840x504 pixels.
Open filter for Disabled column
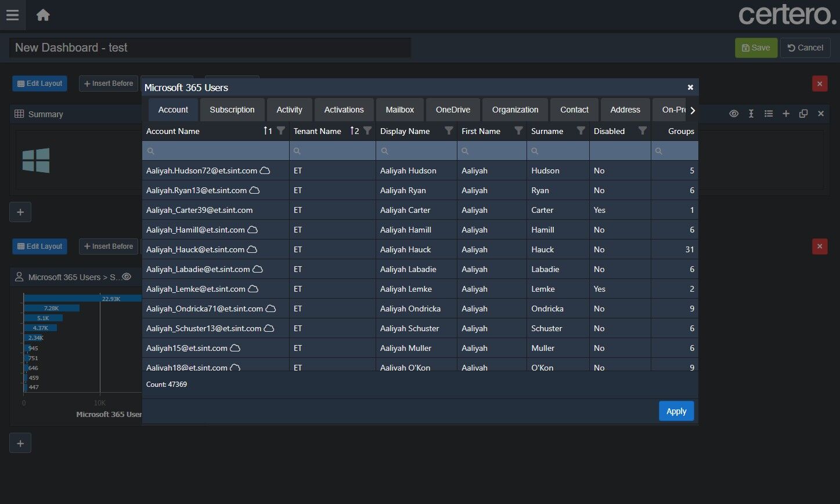coord(642,131)
